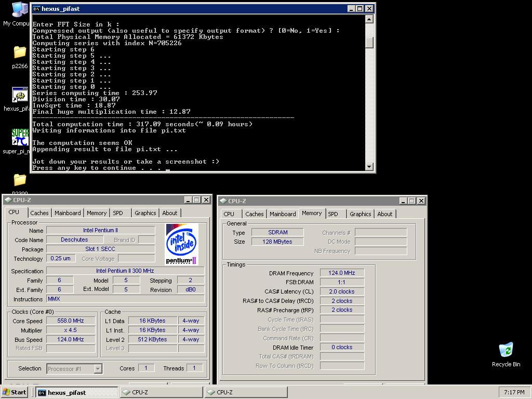Open the p2266 folder icon on desktop
The height and width of the screenshot is (399, 532).
(20, 52)
